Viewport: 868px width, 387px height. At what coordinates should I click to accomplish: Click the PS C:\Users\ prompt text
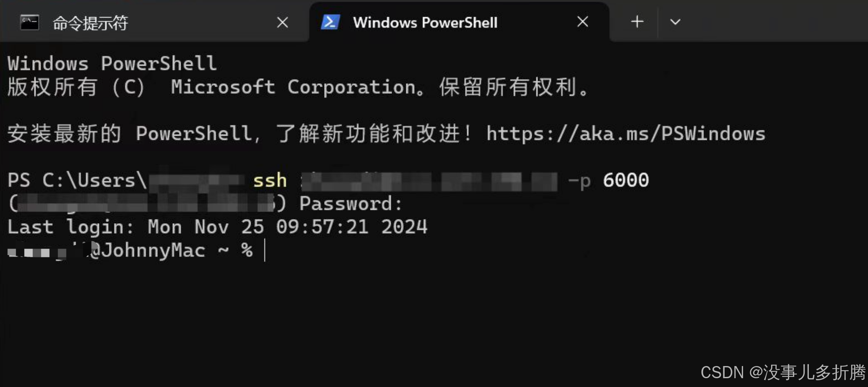point(78,181)
